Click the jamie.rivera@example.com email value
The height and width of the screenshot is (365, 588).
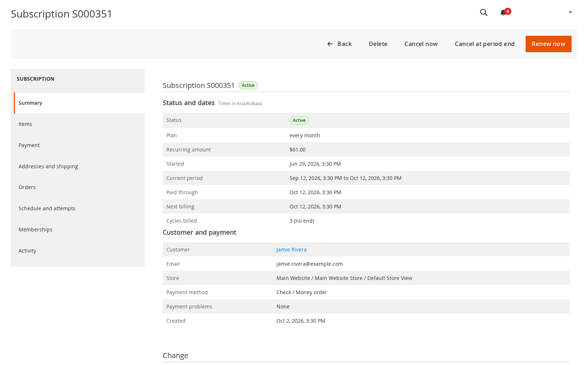coord(310,264)
